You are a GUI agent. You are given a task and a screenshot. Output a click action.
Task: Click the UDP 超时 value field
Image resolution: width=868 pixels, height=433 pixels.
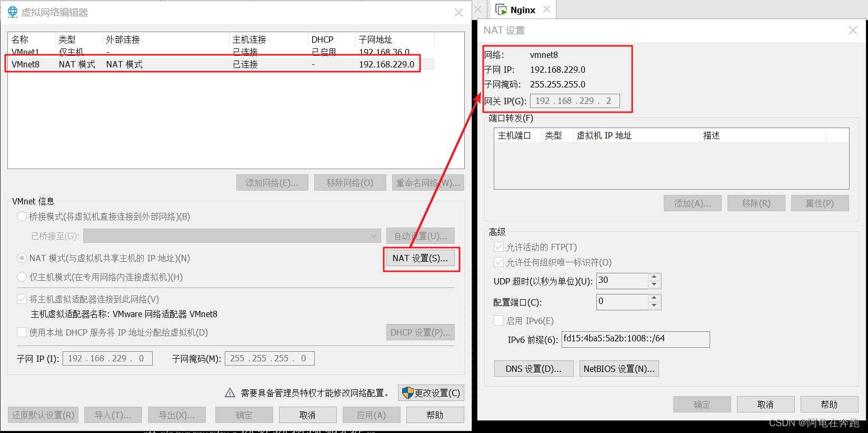coord(622,281)
